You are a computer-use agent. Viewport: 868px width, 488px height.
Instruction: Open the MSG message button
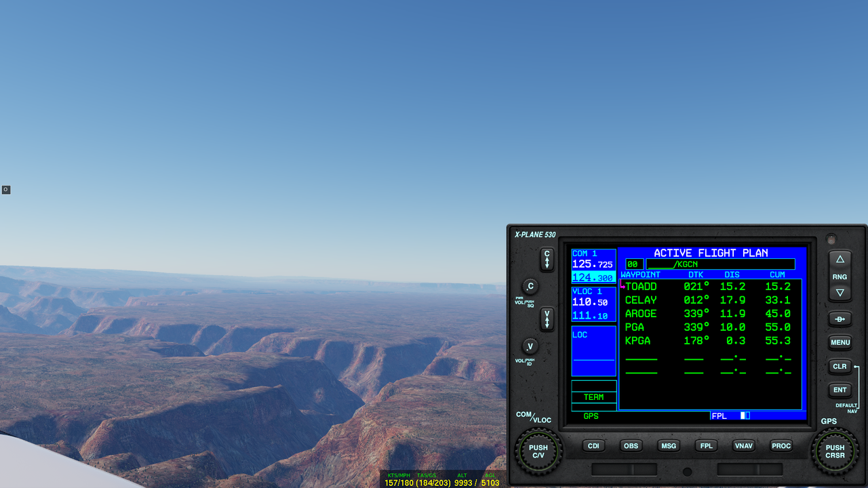click(x=669, y=445)
